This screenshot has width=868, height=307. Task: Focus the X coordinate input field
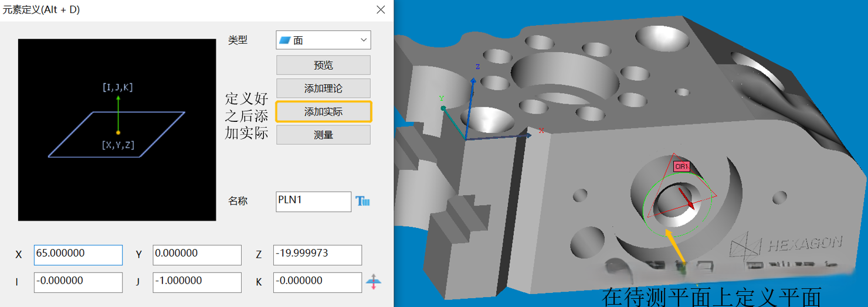(78, 254)
